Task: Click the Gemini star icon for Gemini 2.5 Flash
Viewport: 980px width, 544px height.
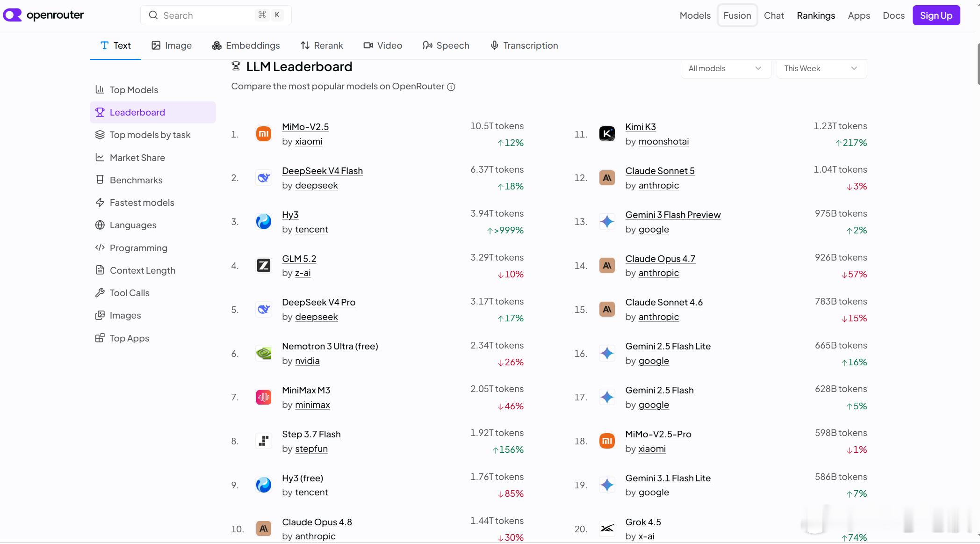Action: coord(607,397)
